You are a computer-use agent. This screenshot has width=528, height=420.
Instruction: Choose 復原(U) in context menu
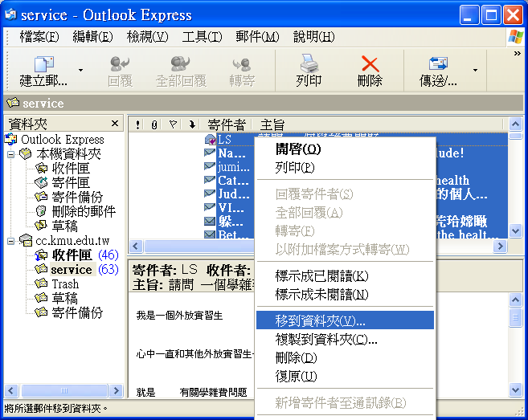(345, 376)
